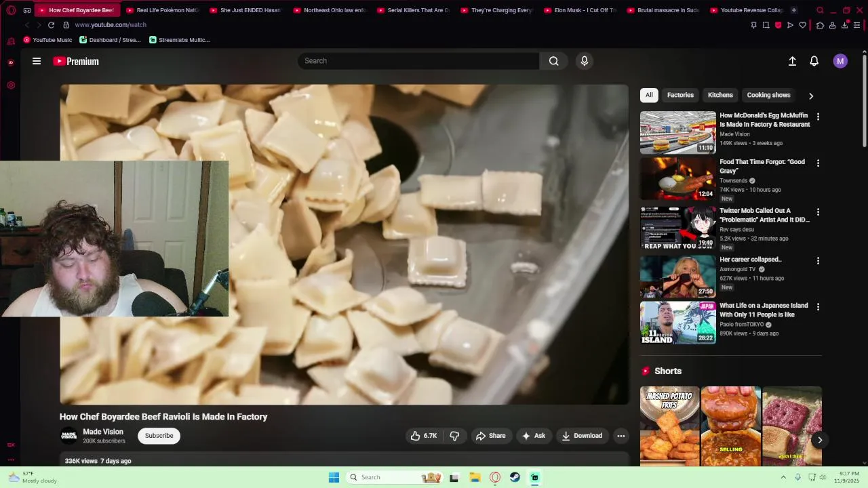Open Steam from the taskbar
The image size is (868, 488).
pos(515,477)
